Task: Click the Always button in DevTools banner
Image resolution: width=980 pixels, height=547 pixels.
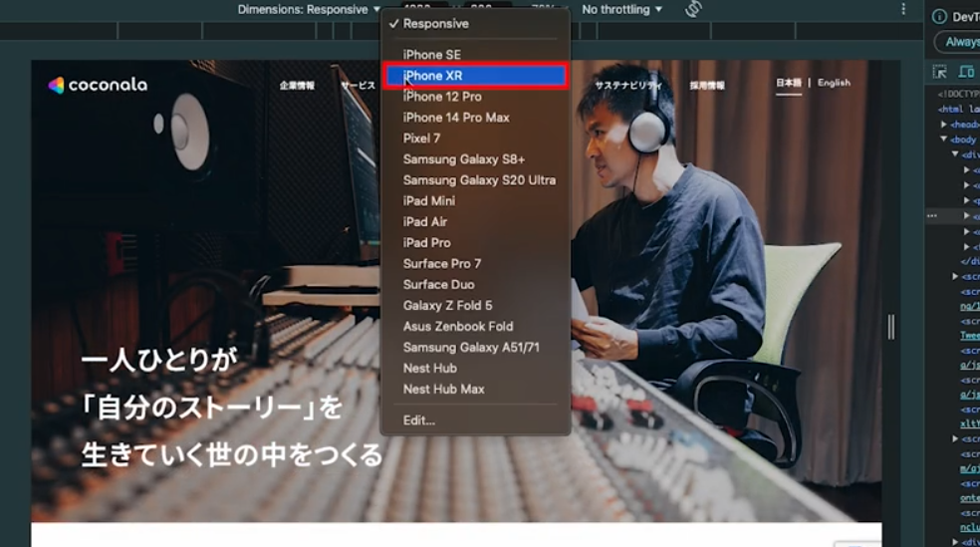Action: pos(958,42)
